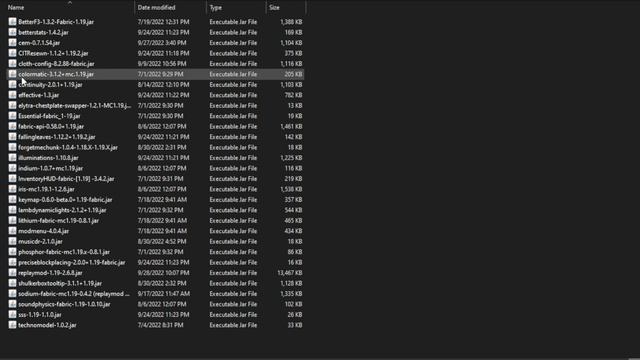Image resolution: width=640 pixels, height=360 pixels.
Task: Click the BetterF3-1.3.2-Fabric-1.19.jar file icon
Action: (13, 22)
